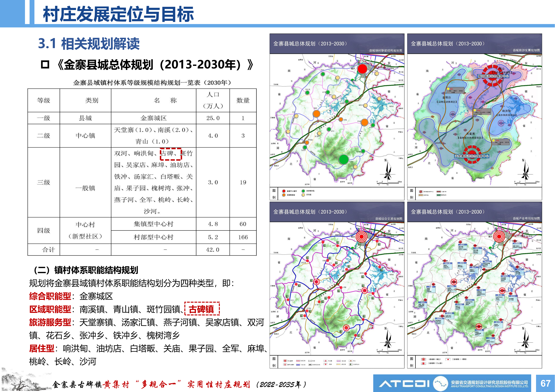Click the 四级 grade cell
The height and width of the screenshot is (392, 555).
43,230
